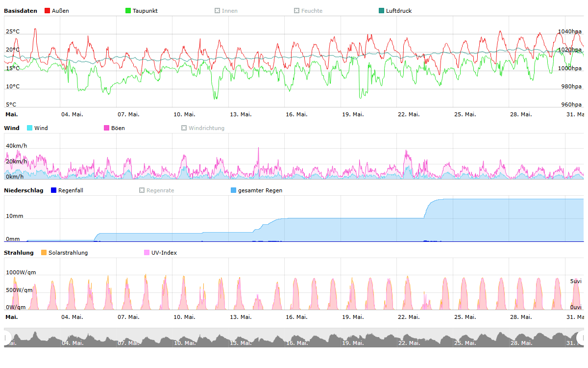
Task: Click the highest gust spike in Wind chart
Action: coord(258,148)
